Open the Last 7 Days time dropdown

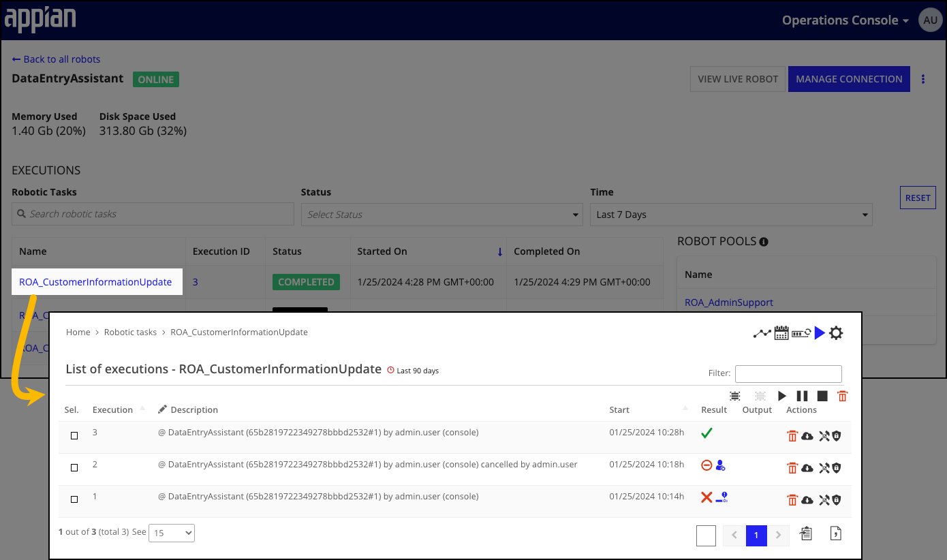(731, 215)
